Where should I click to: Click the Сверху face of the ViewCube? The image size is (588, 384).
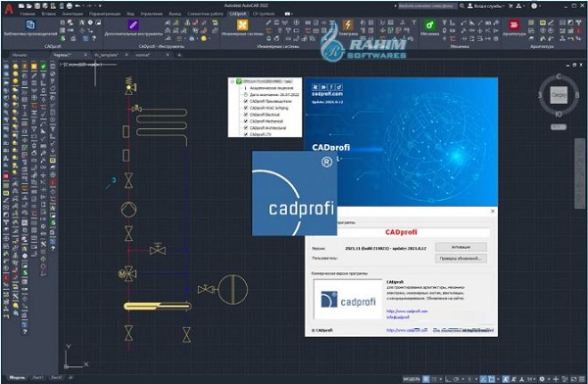point(559,95)
